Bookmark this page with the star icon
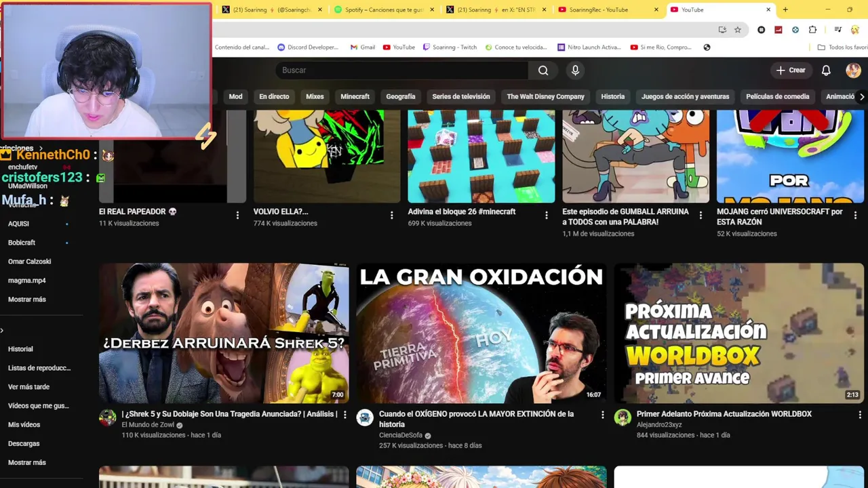The width and height of the screenshot is (868, 488). 738,30
